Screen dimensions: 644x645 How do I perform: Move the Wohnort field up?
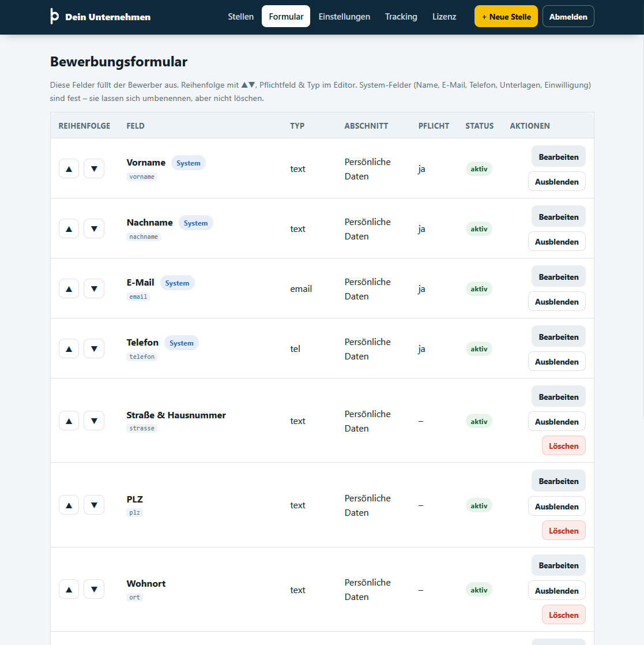[x=69, y=590]
